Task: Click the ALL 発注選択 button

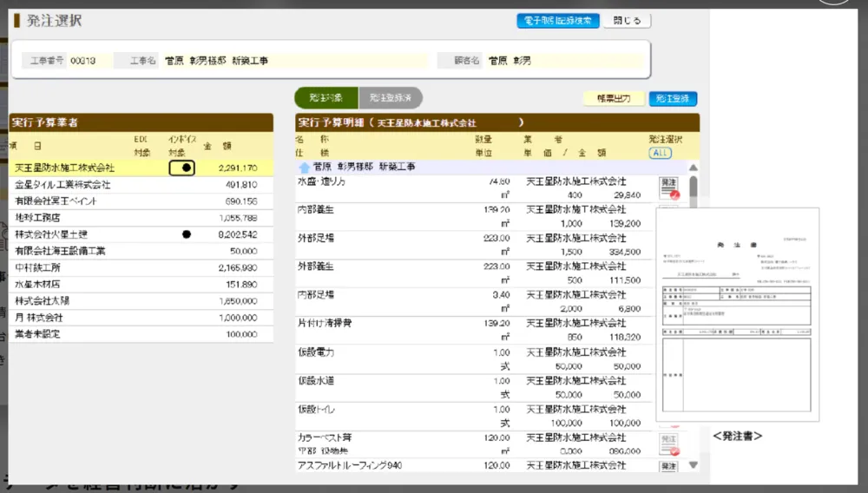Action: (x=660, y=153)
